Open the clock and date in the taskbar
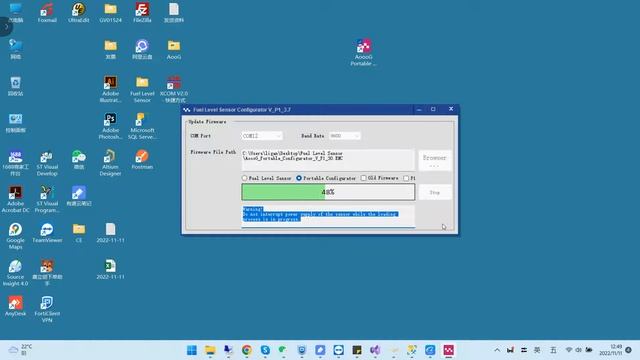The image size is (640, 360). [x=611, y=350]
